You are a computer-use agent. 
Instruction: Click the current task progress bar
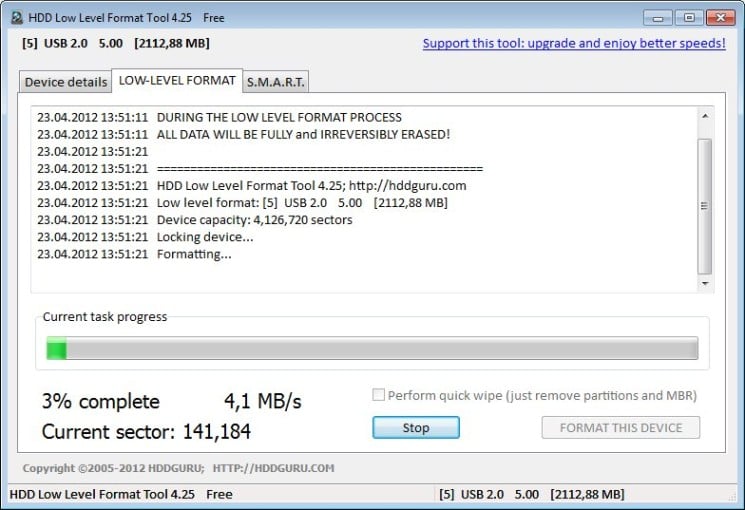[x=372, y=348]
